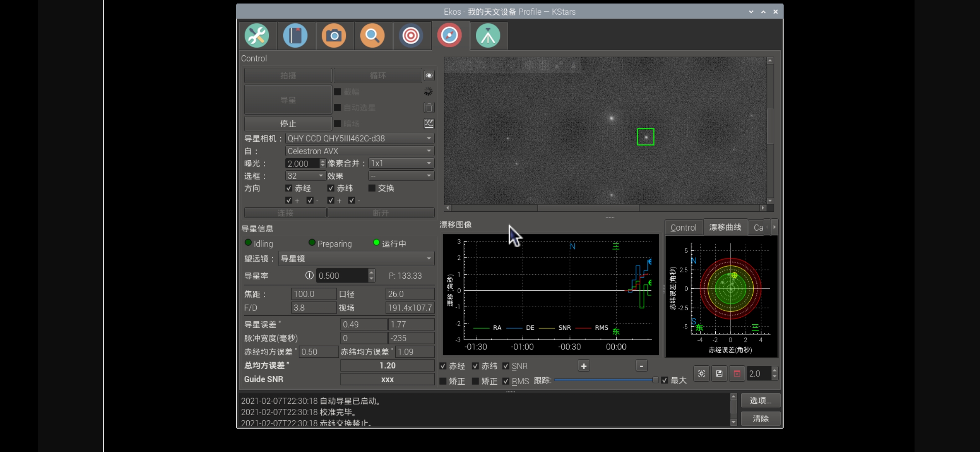Toggle the RMS plot checkbox
The width and height of the screenshot is (980, 452).
point(505,381)
